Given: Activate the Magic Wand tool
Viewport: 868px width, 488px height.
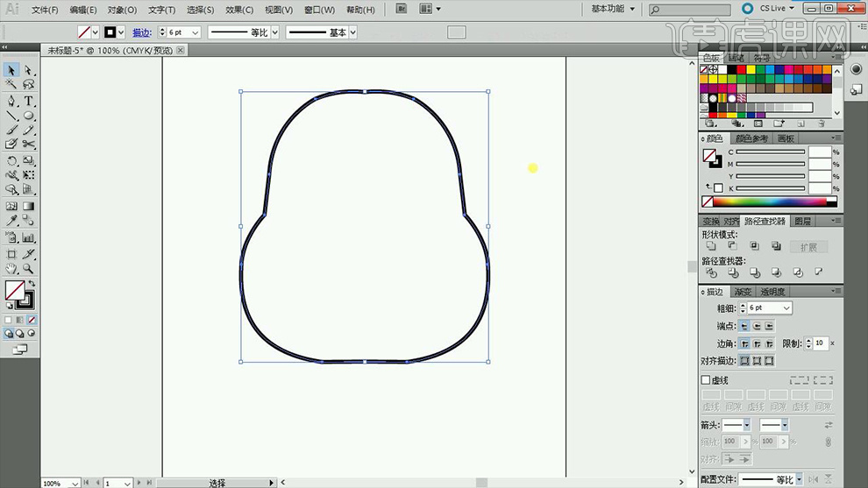Looking at the screenshot, I should (x=11, y=85).
